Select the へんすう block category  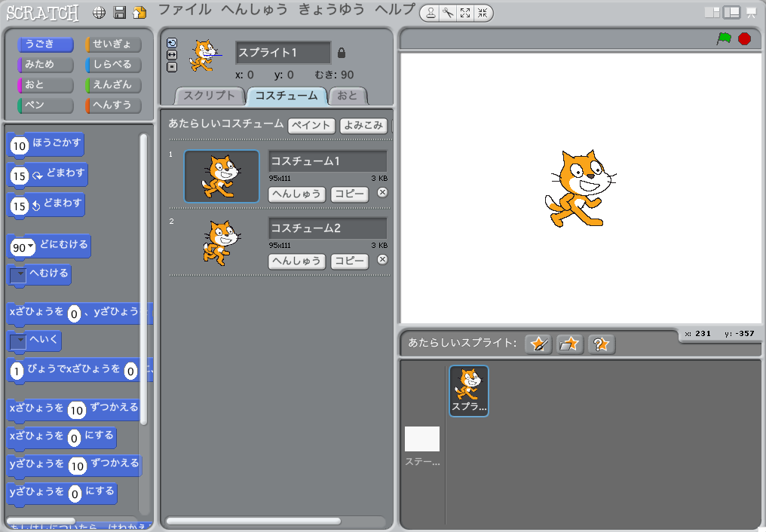pyautogui.click(x=113, y=105)
